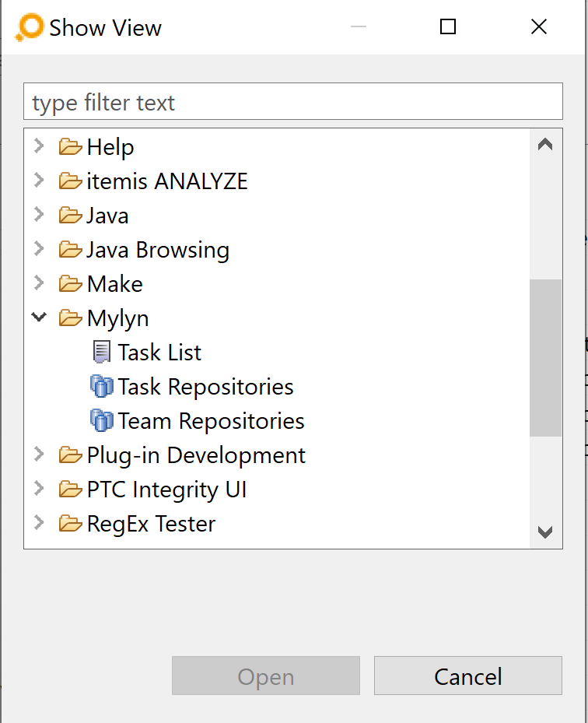Select the PTC Integrity UI folder icon
Viewport: 588px width, 723px height.
[71, 490]
